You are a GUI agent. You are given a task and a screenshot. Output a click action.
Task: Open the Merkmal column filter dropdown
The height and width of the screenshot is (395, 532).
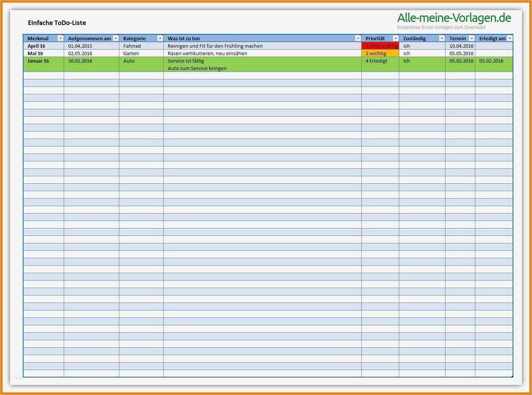click(60, 38)
